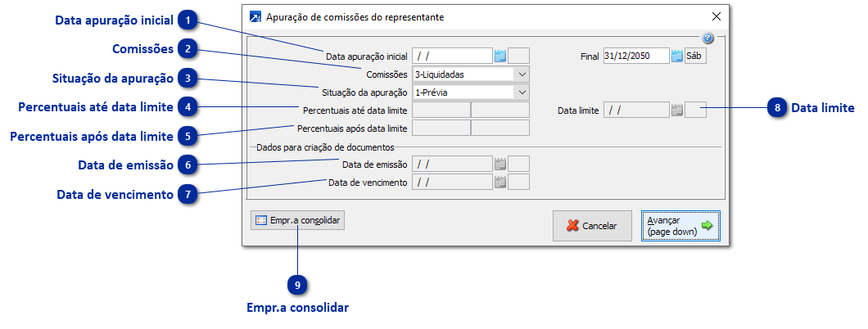The height and width of the screenshot is (329, 868).
Task: Click numbered callout 9 marker
Action: click(x=297, y=285)
